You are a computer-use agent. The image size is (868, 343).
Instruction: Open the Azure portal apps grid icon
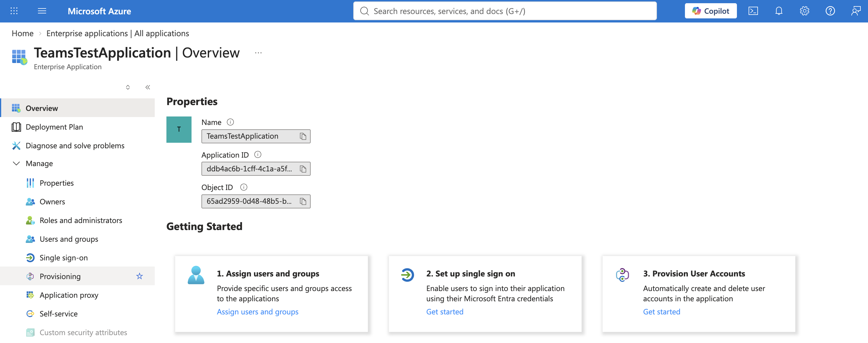(x=14, y=11)
